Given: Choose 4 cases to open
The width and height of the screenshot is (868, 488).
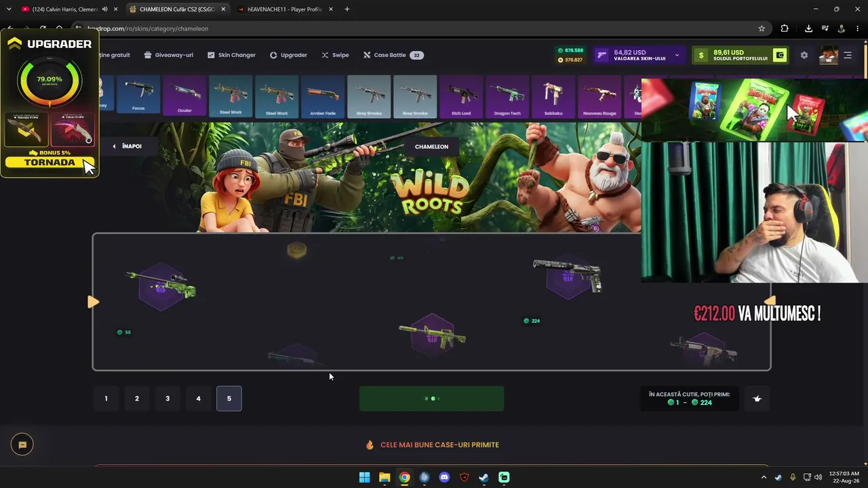Looking at the screenshot, I should (198, 399).
